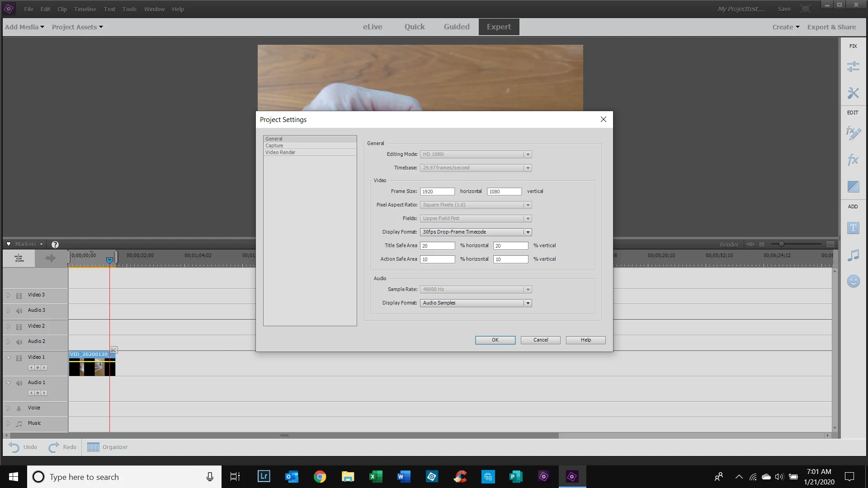Open the Adjustments panel icon

(x=853, y=67)
